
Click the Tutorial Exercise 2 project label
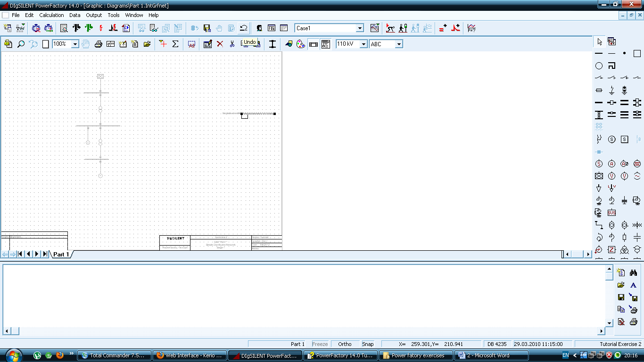[x=620, y=344]
